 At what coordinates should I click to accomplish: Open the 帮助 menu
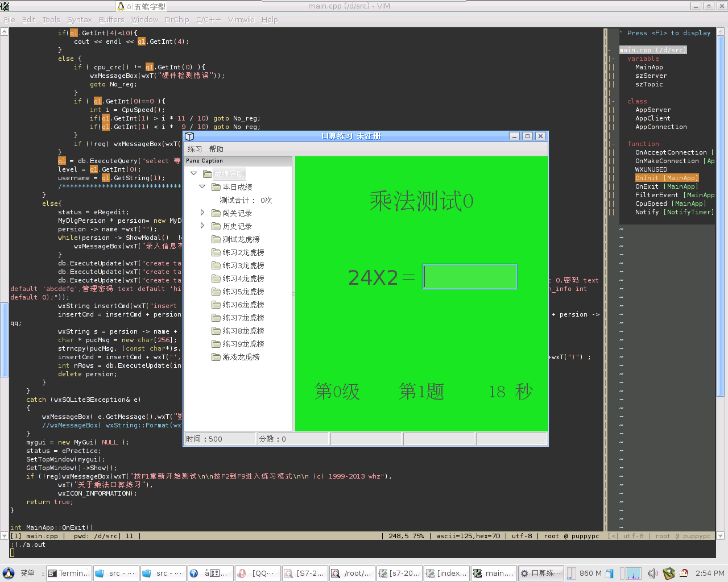tap(216, 149)
